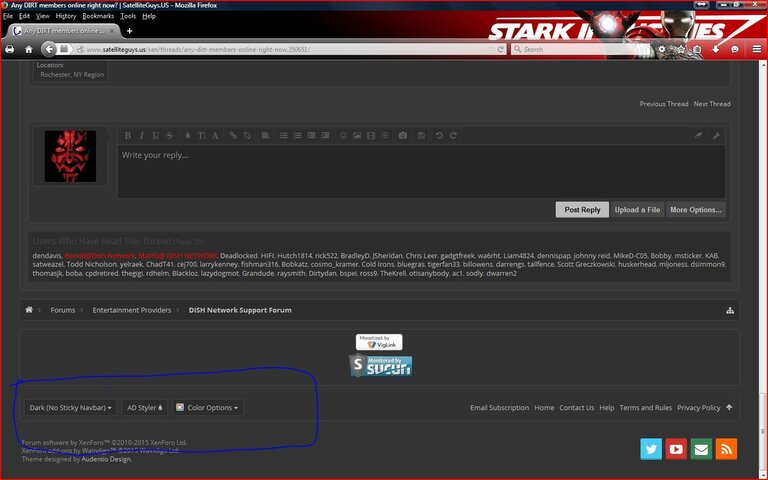Screen dimensions: 768x480
Task: Jump to top with footer up arrow
Action: [729, 407]
